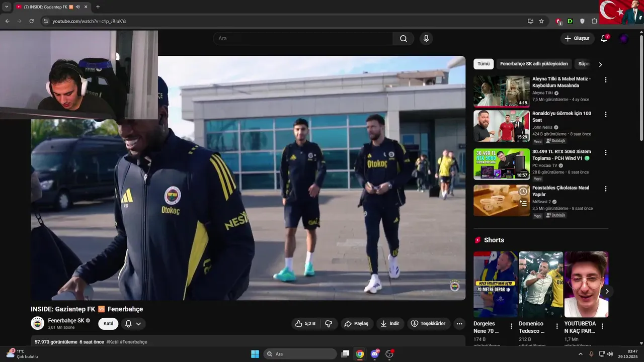Open the three-dot more actions below video
The image size is (644, 362).
tap(459, 324)
